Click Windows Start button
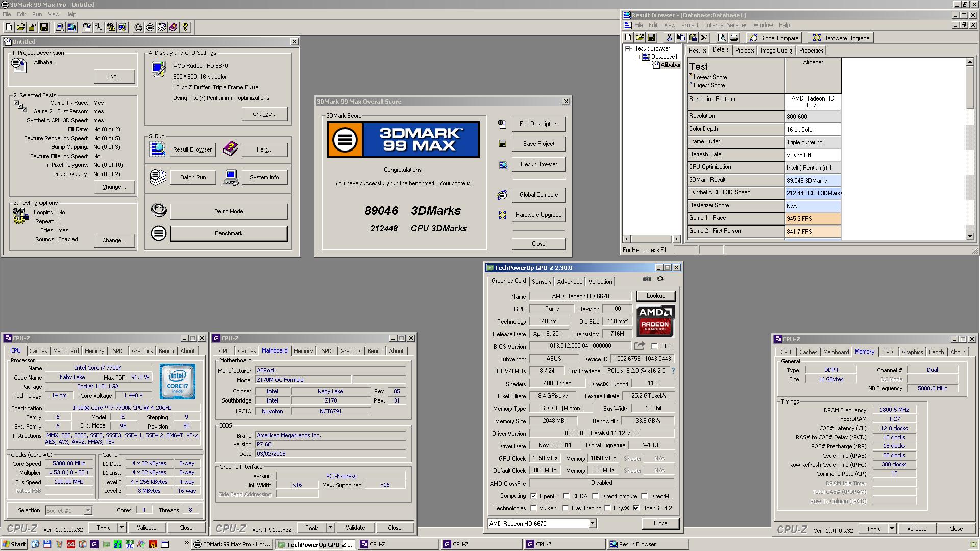 pos(14,544)
